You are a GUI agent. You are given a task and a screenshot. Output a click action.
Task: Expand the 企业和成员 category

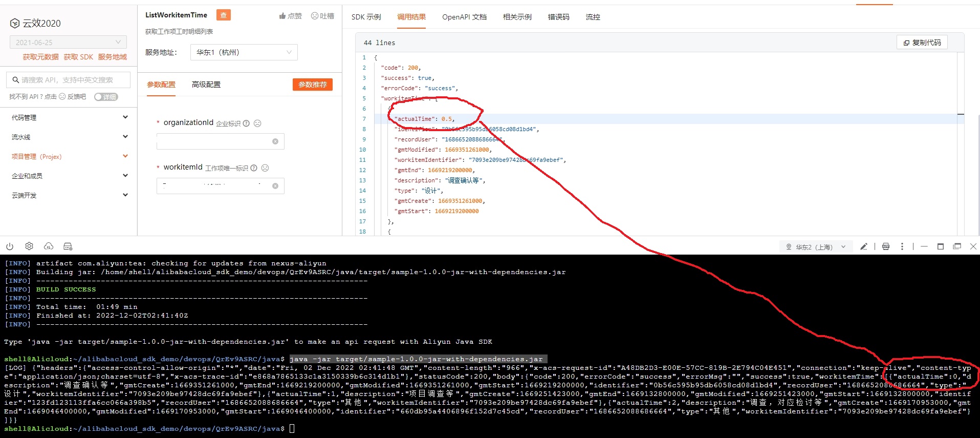69,176
